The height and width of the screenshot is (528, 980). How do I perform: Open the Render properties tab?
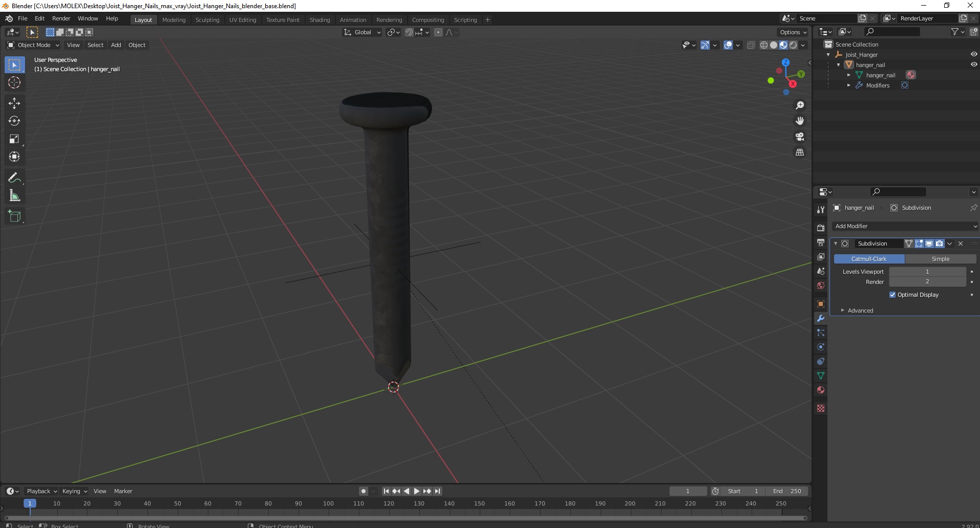pos(821,228)
